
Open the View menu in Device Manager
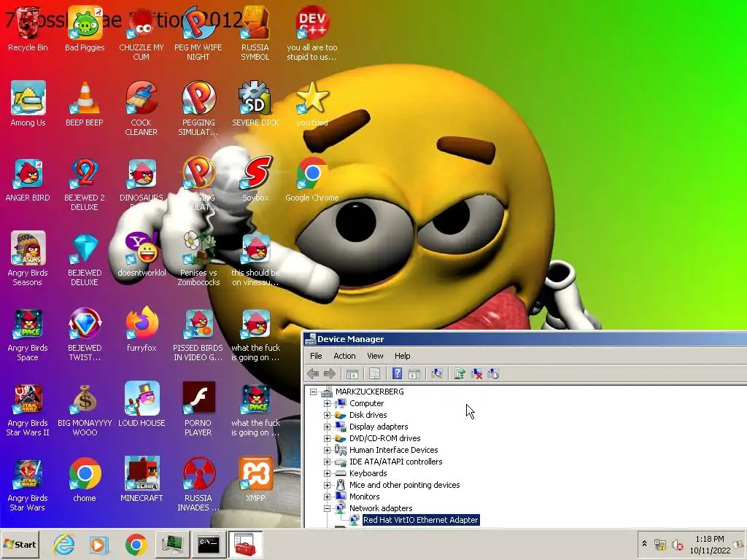(375, 356)
